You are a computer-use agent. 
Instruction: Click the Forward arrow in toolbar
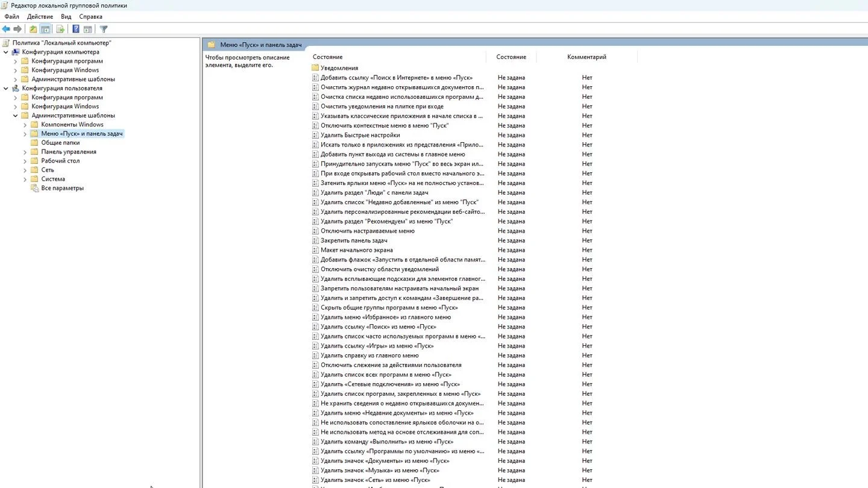pyautogui.click(x=17, y=29)
